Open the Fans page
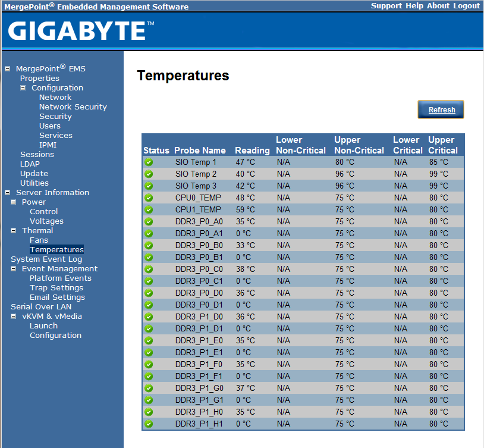The width and height of the screenshot is (484, 448). 39,240
